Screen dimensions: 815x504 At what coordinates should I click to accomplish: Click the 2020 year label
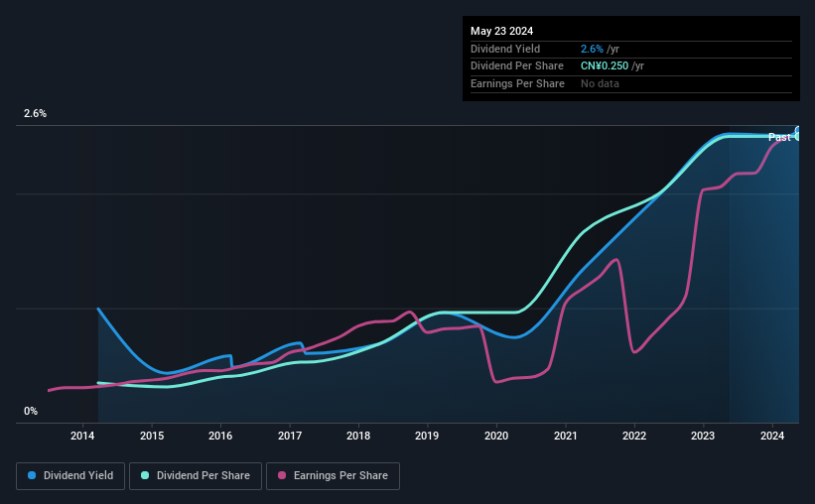496,436
